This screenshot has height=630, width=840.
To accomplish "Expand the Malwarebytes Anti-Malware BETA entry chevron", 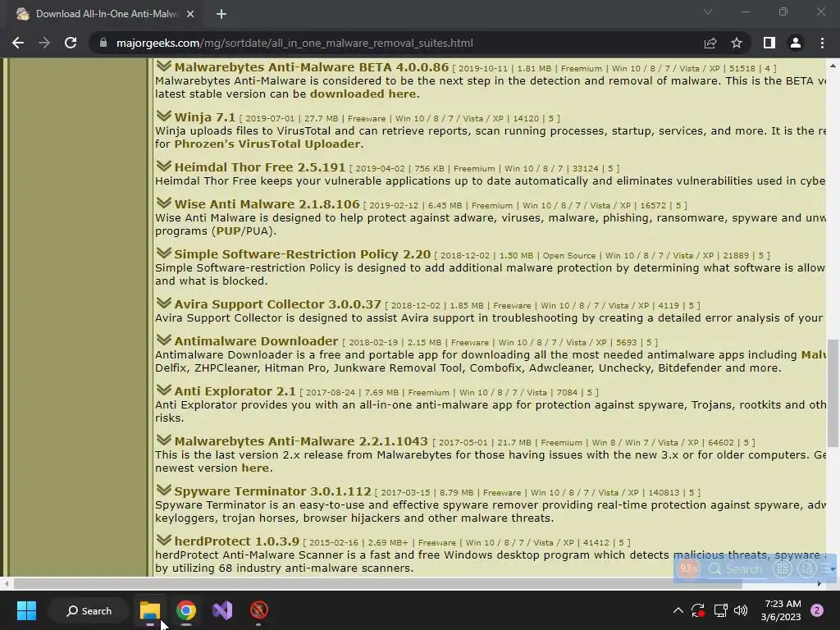I will (x=164, y=66).
